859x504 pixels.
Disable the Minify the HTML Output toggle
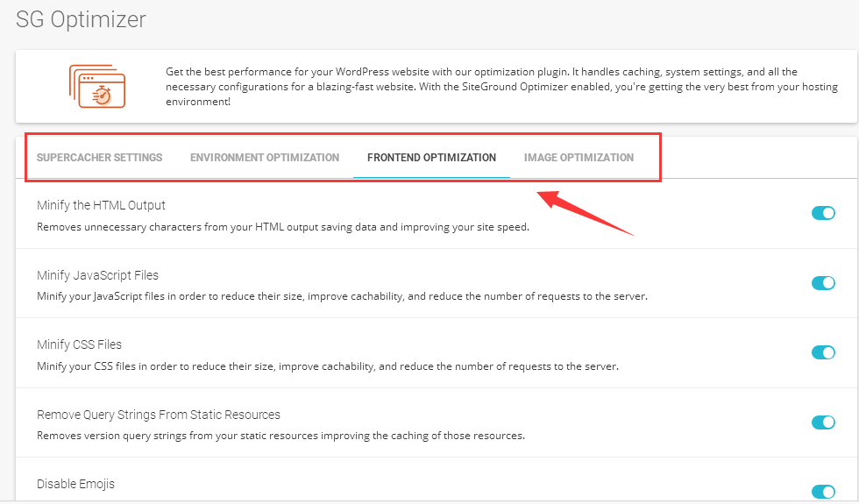click(x=823, y=213)
